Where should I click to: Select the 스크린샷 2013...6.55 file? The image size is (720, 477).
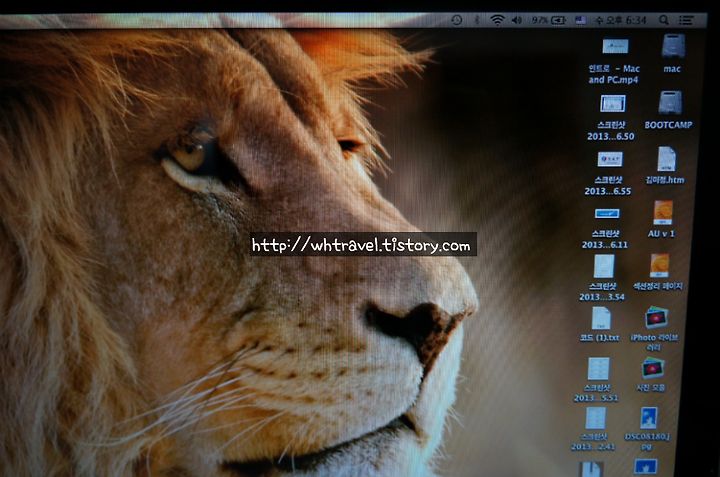click(610, 159)
